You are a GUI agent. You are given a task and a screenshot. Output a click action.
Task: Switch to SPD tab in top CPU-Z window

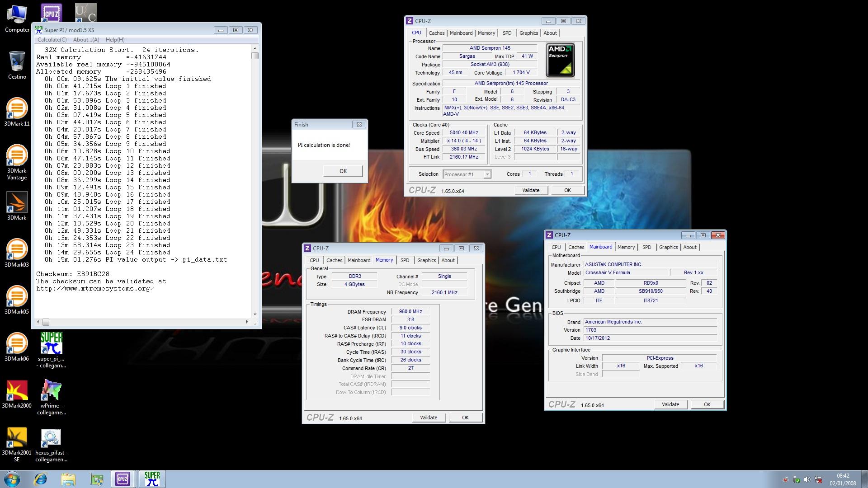(507, 33)
